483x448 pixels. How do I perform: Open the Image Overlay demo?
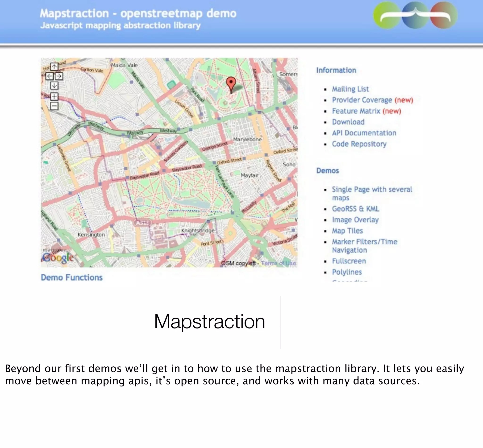(355, 220)
